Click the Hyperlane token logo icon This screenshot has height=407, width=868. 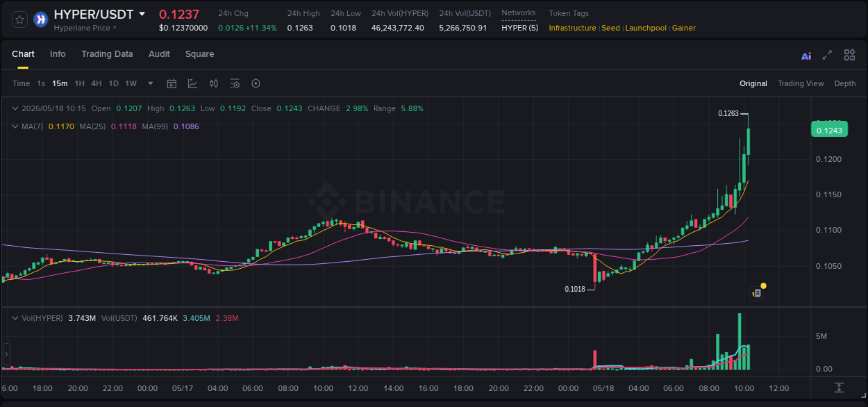click(x=40, y=19)
